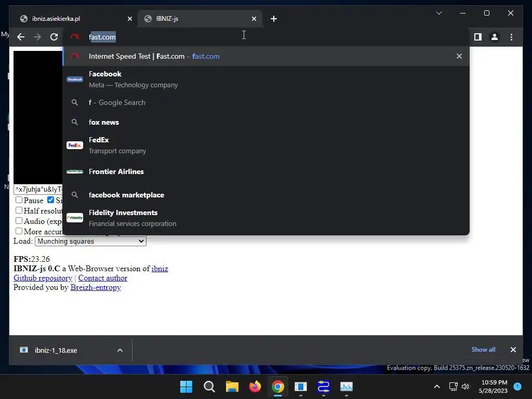
Task: Expand options for ibniz-1_18.exe download
Action: 120,351
